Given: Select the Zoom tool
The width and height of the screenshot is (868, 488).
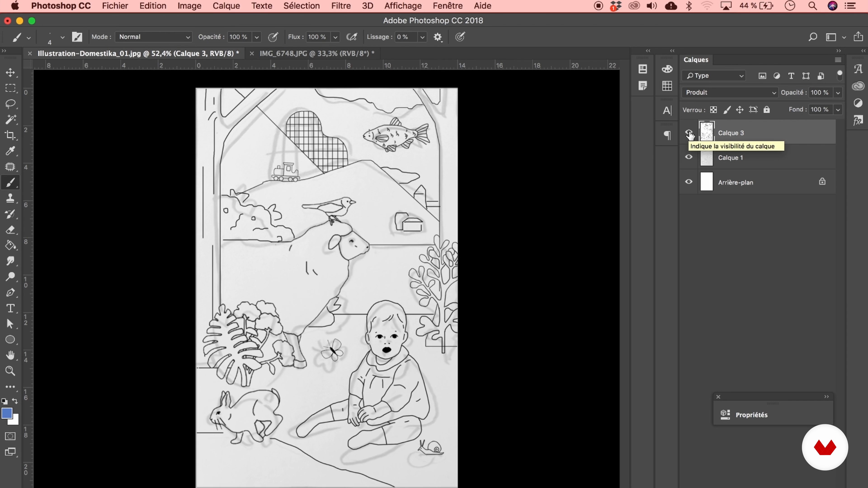Looking at the screenshot, I should tap(10, 371).
